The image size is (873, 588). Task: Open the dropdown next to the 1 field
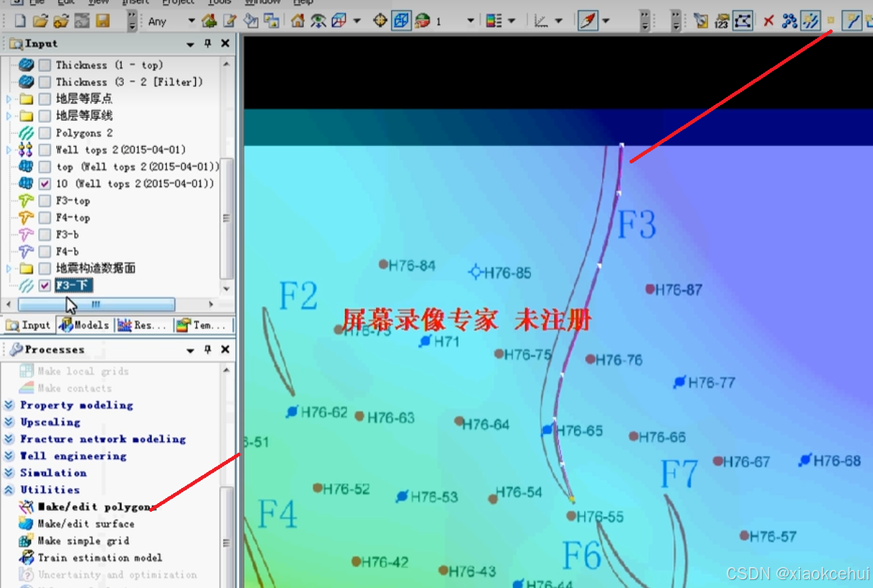[x=471, y=21]
